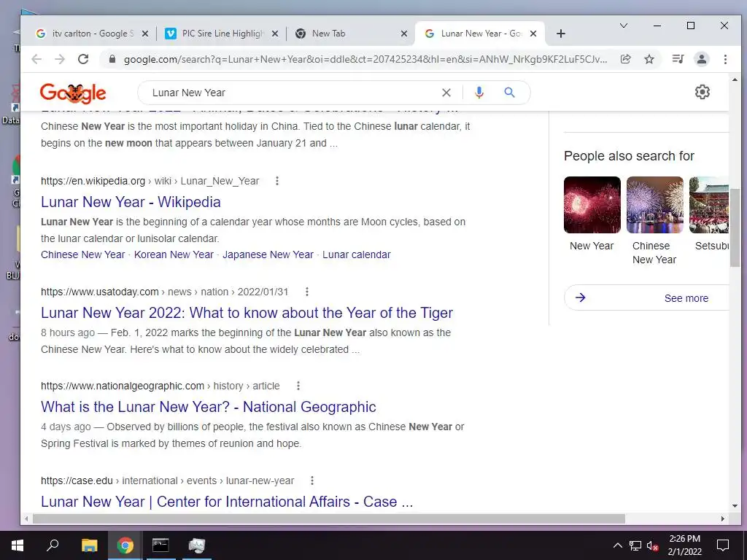The image size is (747, 560).
Task: Open the notification center
Action: click(x=723, y=545)
